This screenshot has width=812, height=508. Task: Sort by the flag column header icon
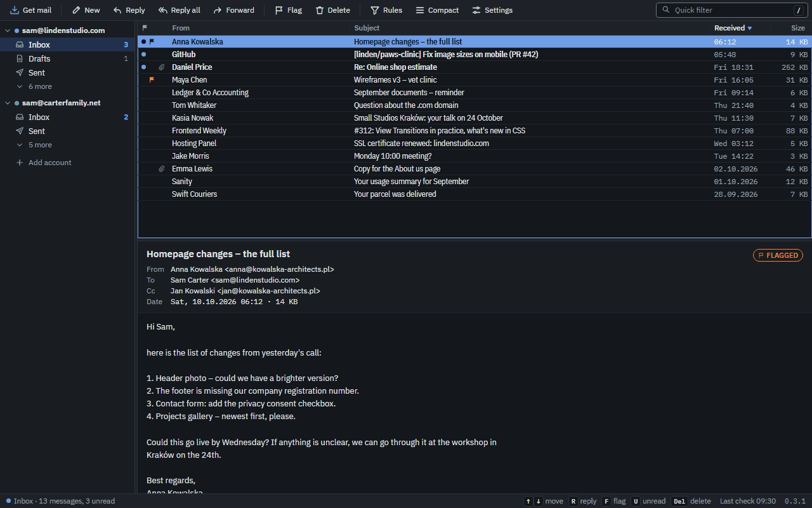145,28
